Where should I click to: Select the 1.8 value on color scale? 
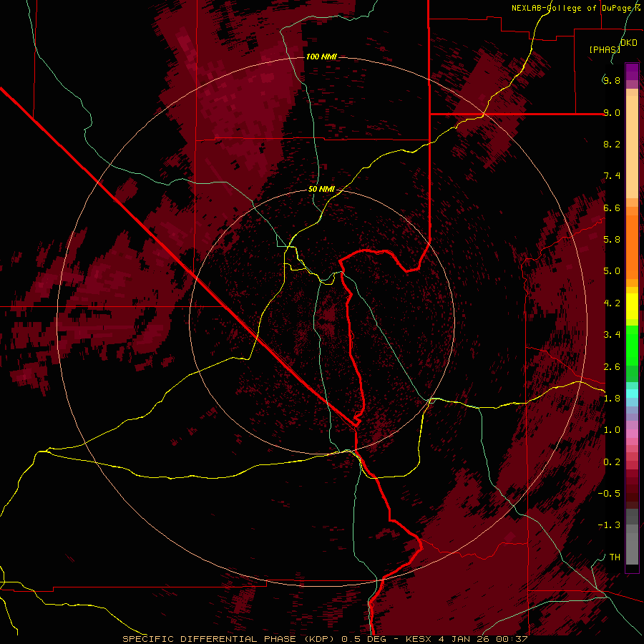[612, 399]
